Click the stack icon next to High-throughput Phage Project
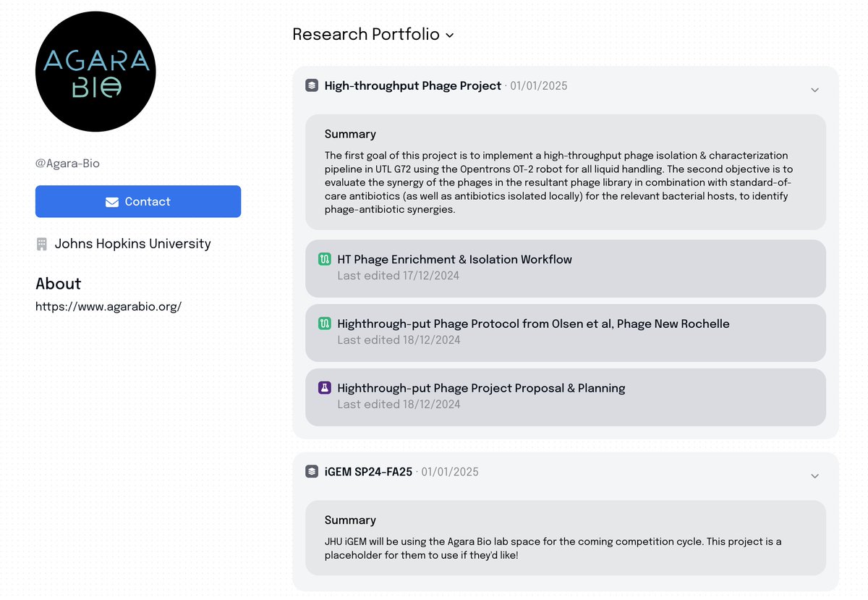Viewport: 868px width, 600px height. (x=312, y=85)
